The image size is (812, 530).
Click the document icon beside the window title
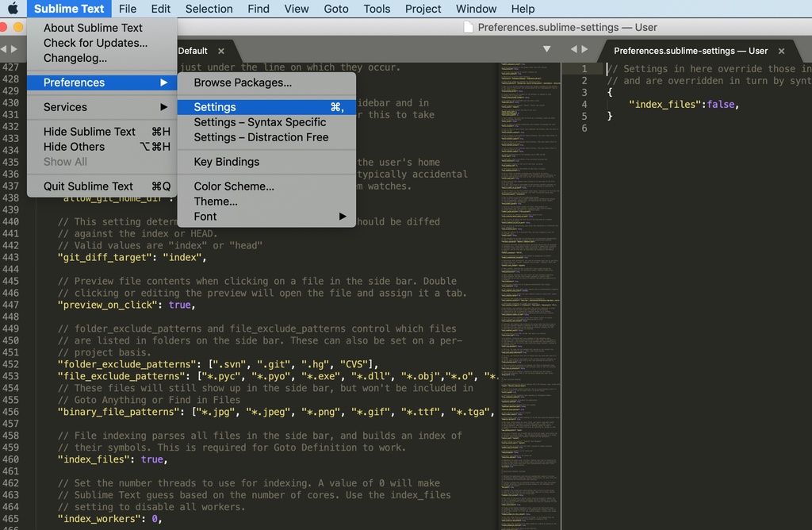(468, 26)
